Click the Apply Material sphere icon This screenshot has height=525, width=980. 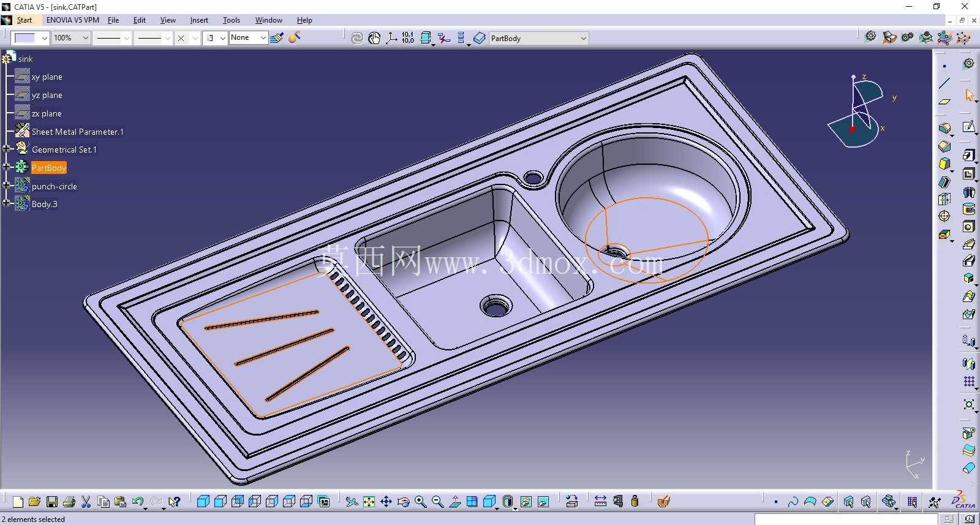pos(294,38)
